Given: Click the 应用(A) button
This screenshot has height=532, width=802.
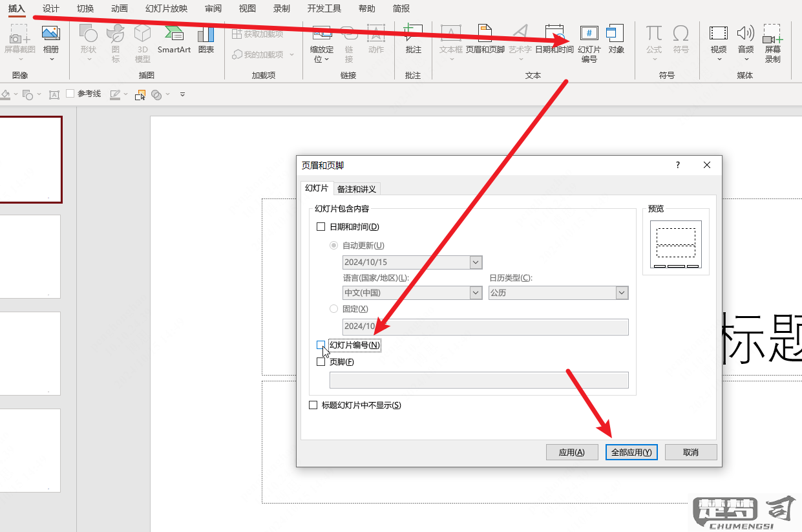Looking at the screenshot, I should tap(572, 452).
